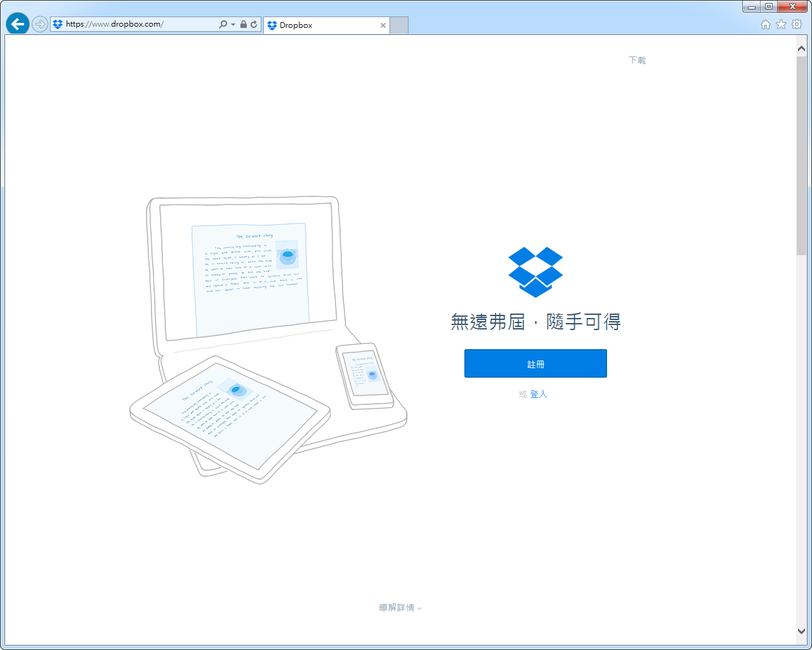Click the 下載 download link
812x650 pixels.
click(x=638, y=60)
